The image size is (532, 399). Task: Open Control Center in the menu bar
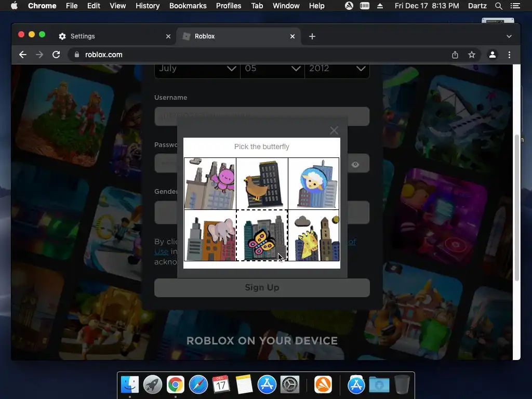point(515,6)
